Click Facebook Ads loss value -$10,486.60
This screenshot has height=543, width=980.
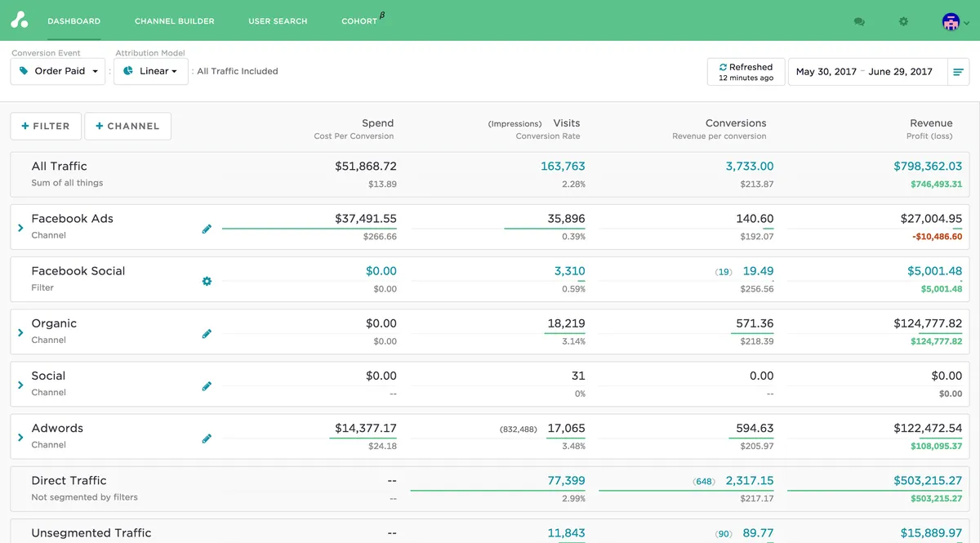[x=937, y=237]
